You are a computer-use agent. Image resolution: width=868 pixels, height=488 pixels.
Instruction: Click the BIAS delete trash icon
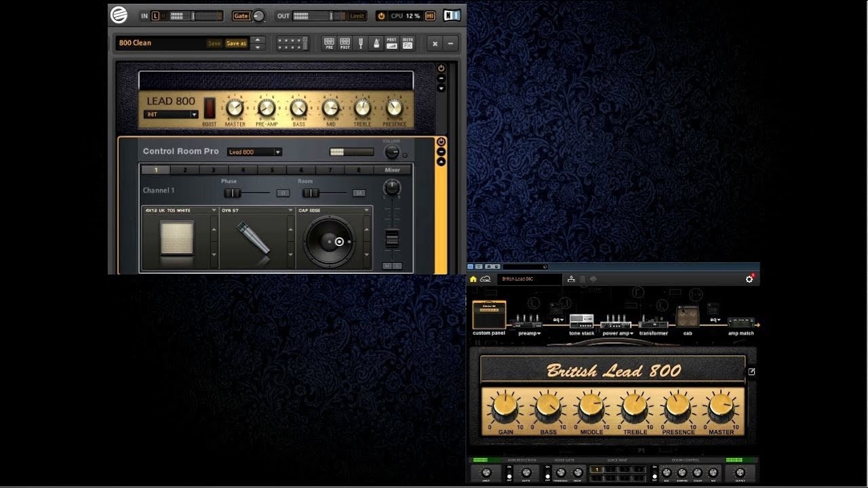583,279
